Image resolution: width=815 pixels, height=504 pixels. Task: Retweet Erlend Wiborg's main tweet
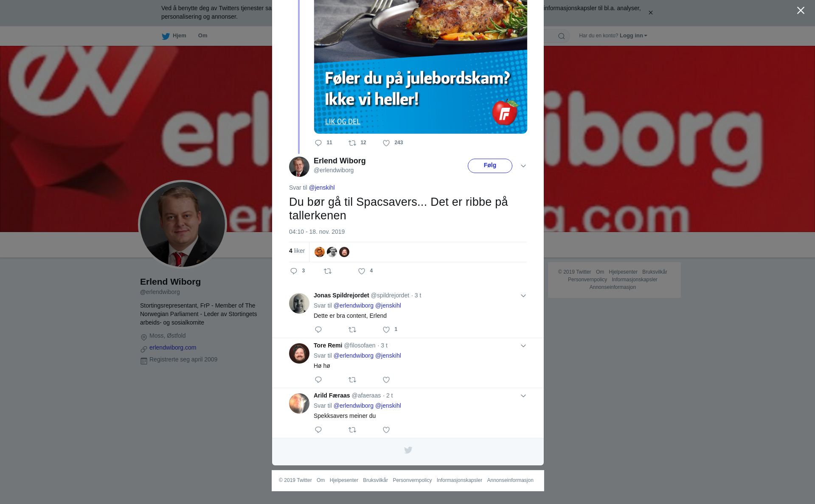point(328,271)
